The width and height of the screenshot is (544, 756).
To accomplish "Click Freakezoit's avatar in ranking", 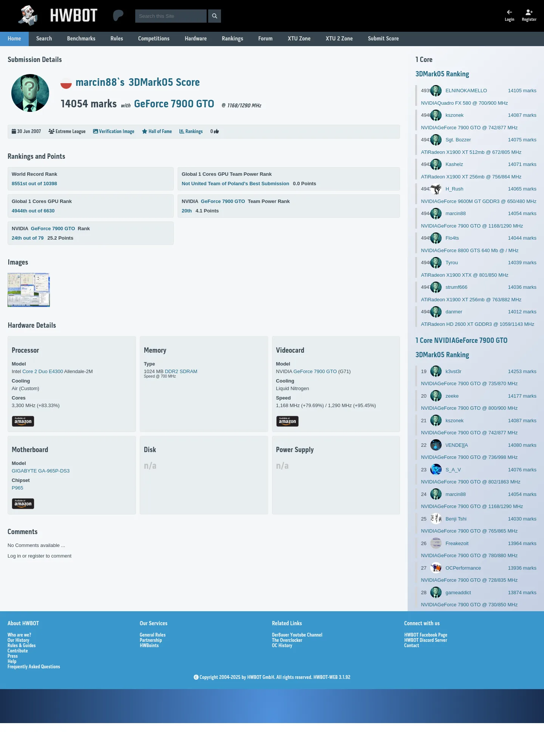I will [x=436, y=544].
